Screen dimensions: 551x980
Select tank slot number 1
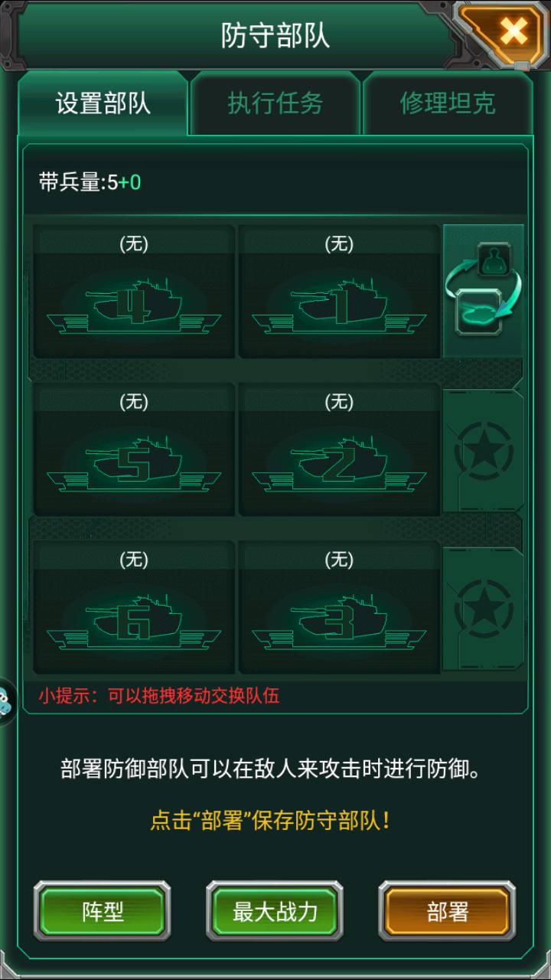pos(339,292)
